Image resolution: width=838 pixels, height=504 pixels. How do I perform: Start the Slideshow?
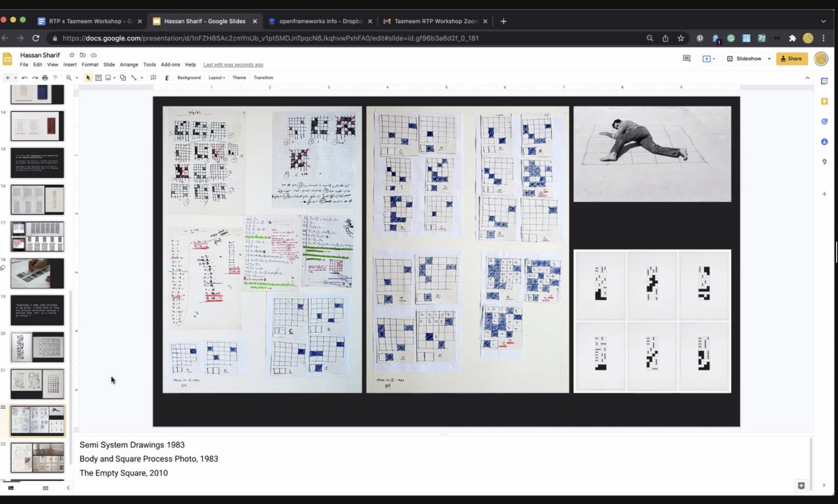coord(744,59)
